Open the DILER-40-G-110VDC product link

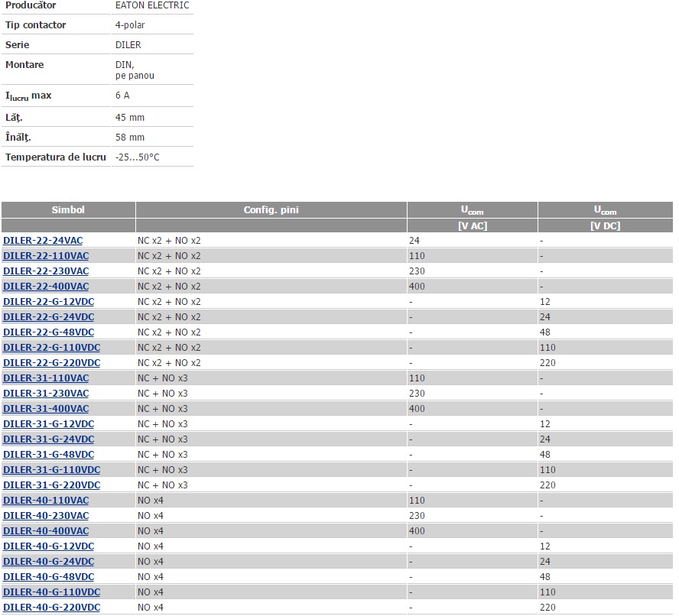pyautogui.click(x=51, y=592)
